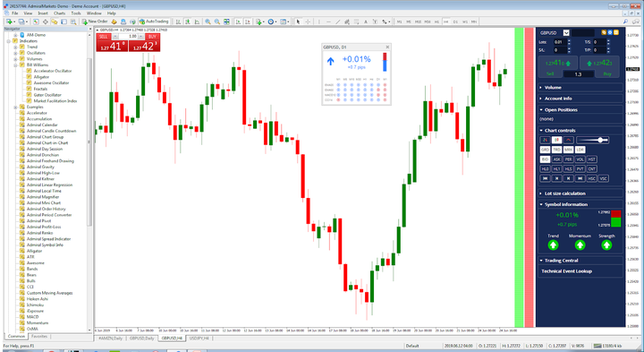Open the Charts menu

click(x=60, y=13)
